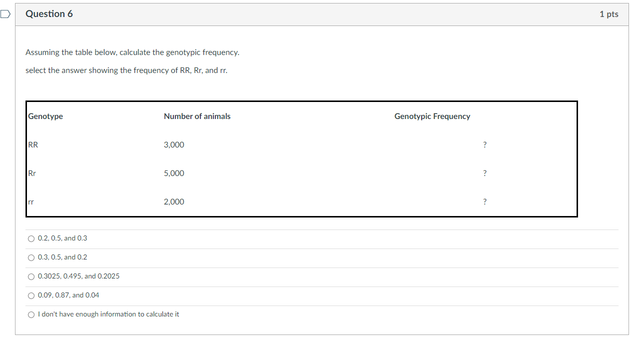Select answer option 0.2, 0.5, and 0.3
The width and height of the screenshot is (644, 350).
coord(30,238)
